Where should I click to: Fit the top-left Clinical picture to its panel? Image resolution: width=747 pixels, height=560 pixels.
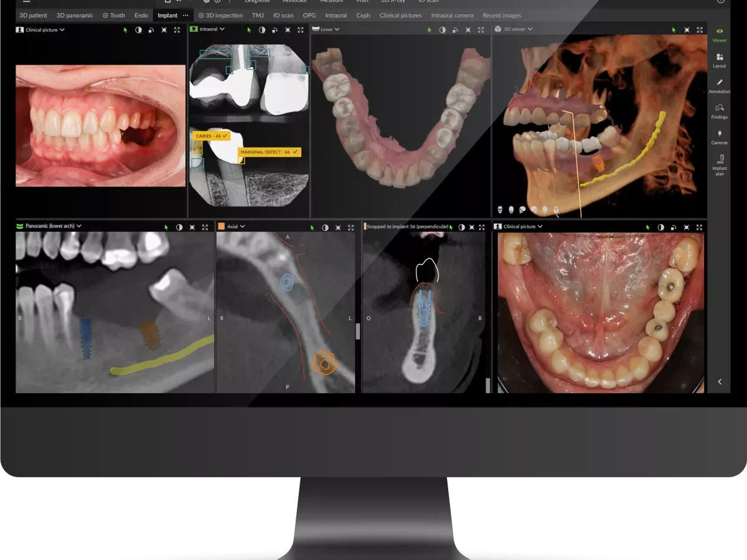click(x=164, y=29)
